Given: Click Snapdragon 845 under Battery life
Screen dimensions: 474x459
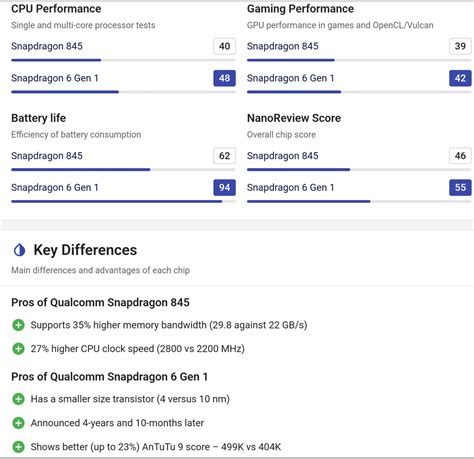Looking at the screenshot, I should (47, 156).
